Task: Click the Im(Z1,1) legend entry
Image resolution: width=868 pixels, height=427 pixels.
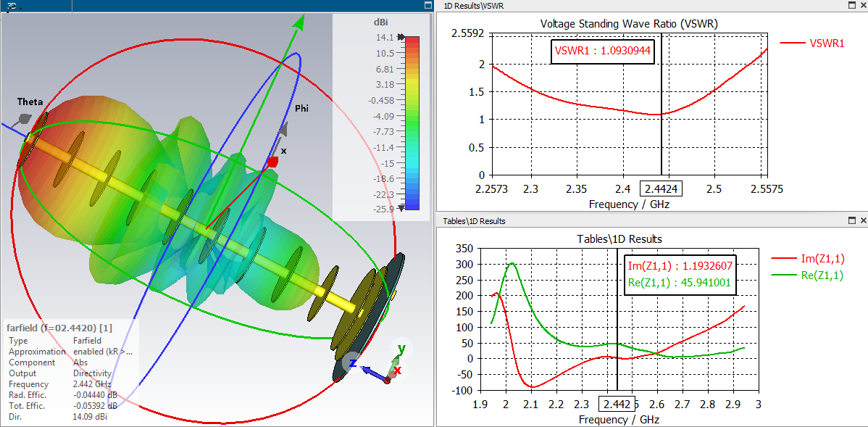Action: point(808,258)
